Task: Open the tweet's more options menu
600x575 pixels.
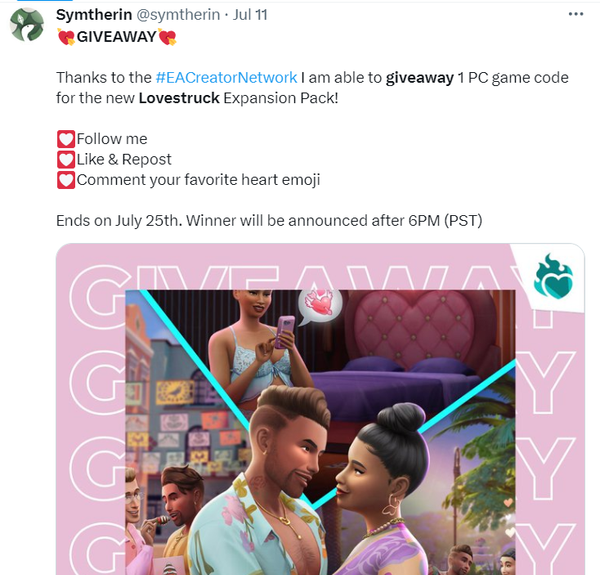Action: tap(576, 14)
